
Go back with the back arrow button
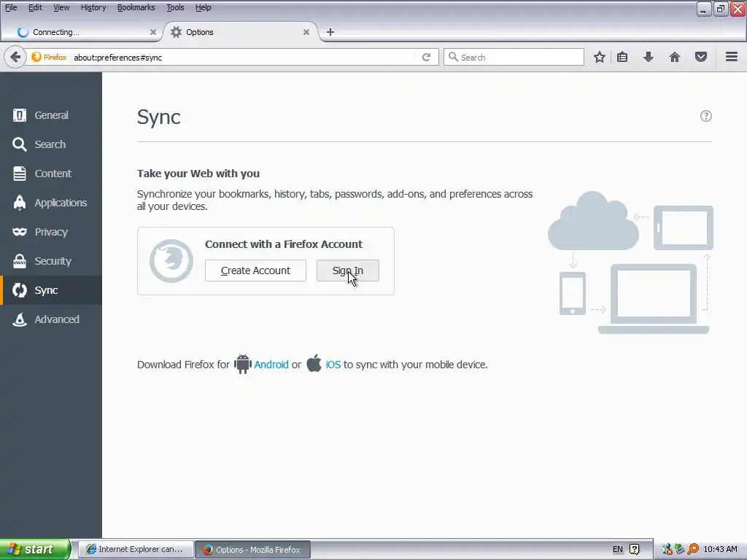15,58
